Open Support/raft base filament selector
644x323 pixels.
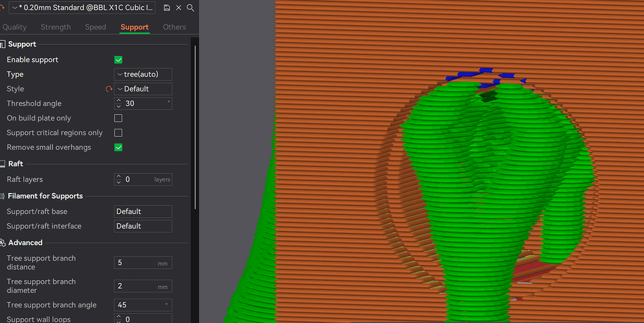coord(143,212)
